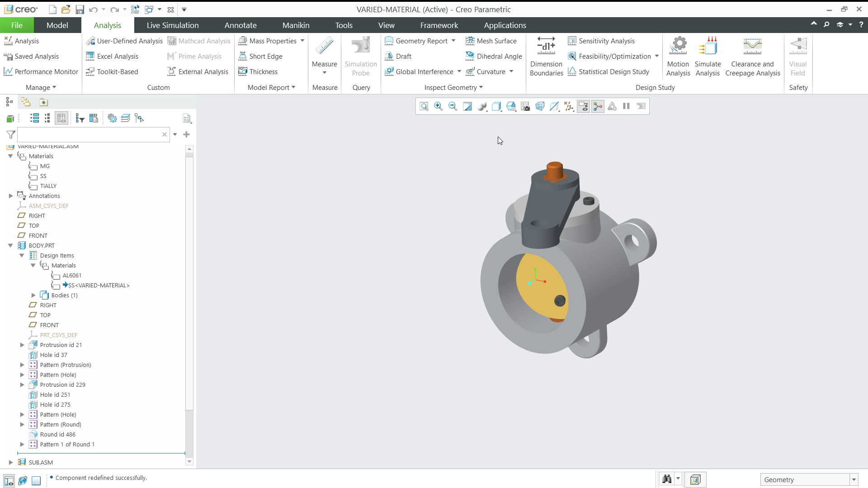Switch to the Live Simulation tab

coord(173,25)
